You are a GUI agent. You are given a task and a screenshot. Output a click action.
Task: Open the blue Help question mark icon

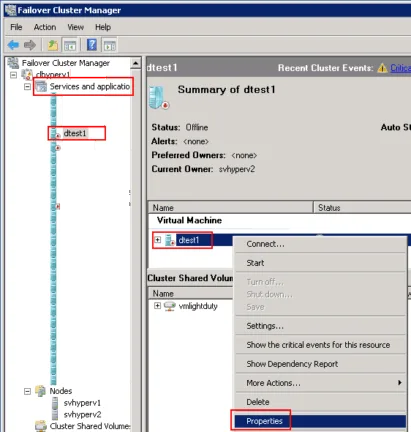(92, 45)
